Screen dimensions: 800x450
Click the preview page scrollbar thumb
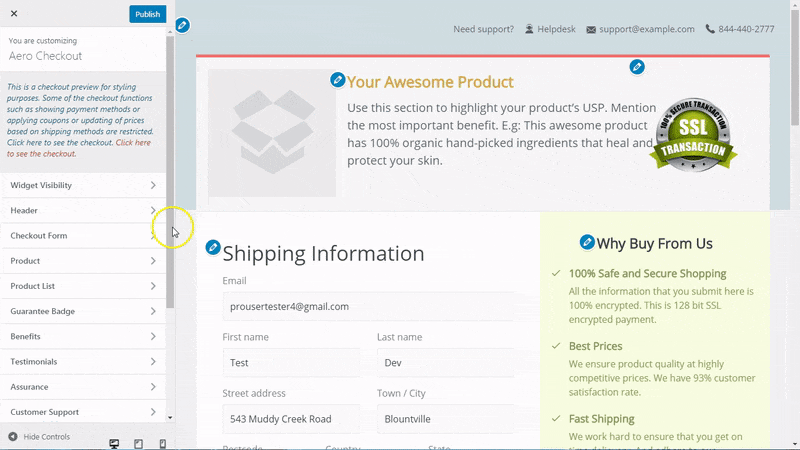click(795, 67)
